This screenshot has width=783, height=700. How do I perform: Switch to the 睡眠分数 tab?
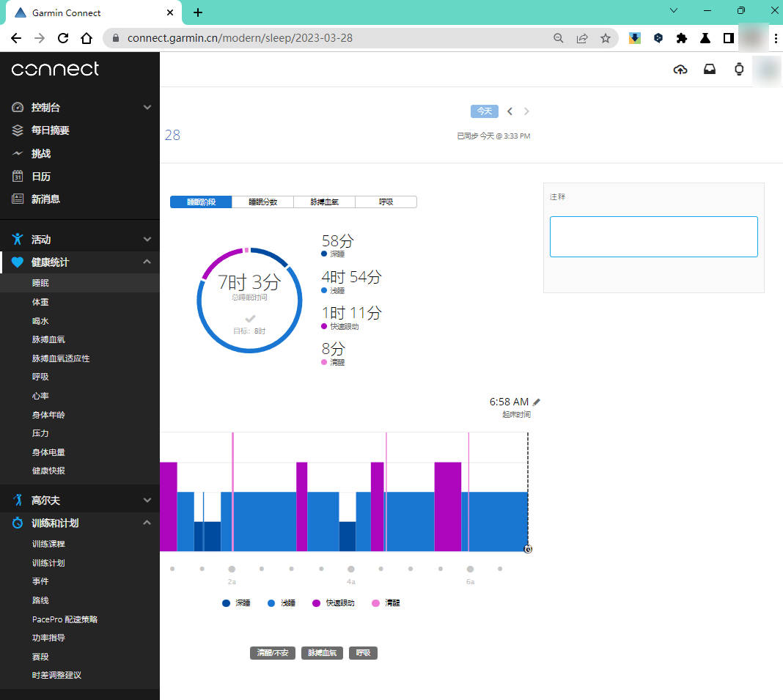(262, 202)
